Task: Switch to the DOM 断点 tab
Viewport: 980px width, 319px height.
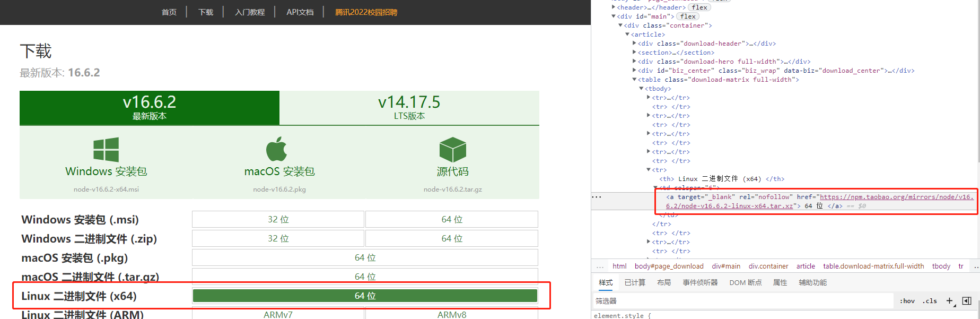Action: tap(746, 282)
